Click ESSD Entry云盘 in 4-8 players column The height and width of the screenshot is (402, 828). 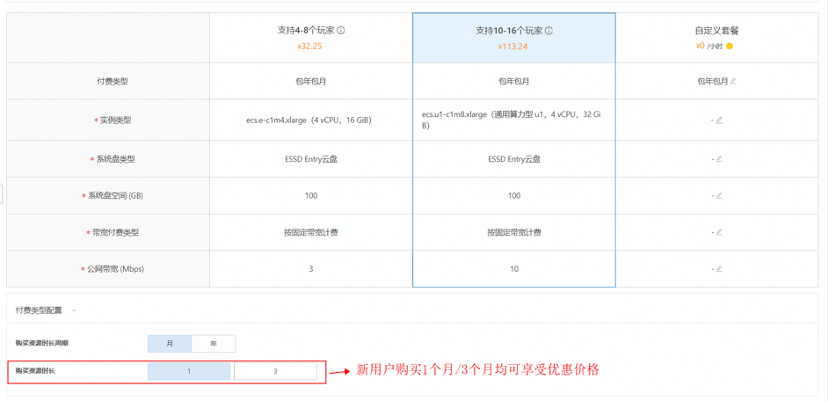310,159
